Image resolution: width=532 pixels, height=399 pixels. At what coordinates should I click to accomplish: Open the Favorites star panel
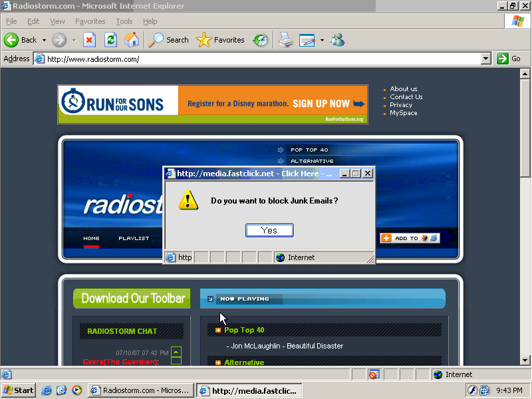[x=220, y=40]
